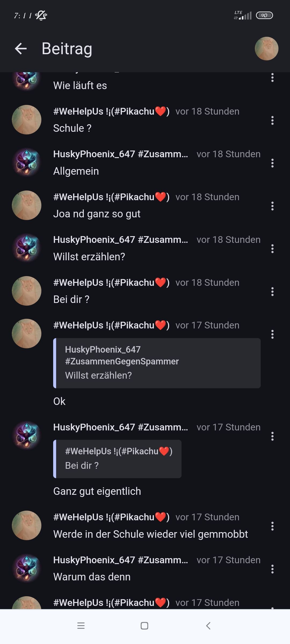Open #WeHelpUs username on 'Schule ?' comment
The height and width of the screenshot is (644, 290).
pos(111,111)
